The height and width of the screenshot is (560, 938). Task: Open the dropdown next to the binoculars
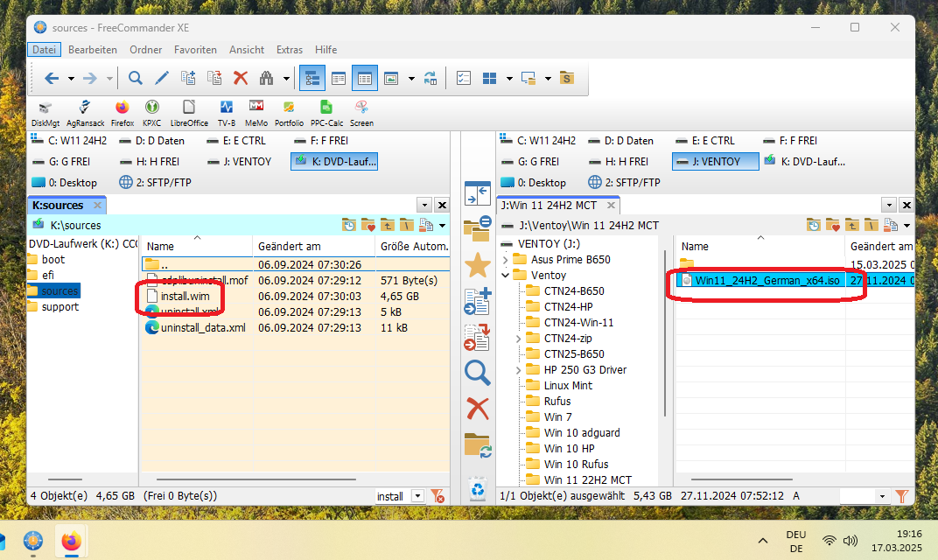click(286, 79)
